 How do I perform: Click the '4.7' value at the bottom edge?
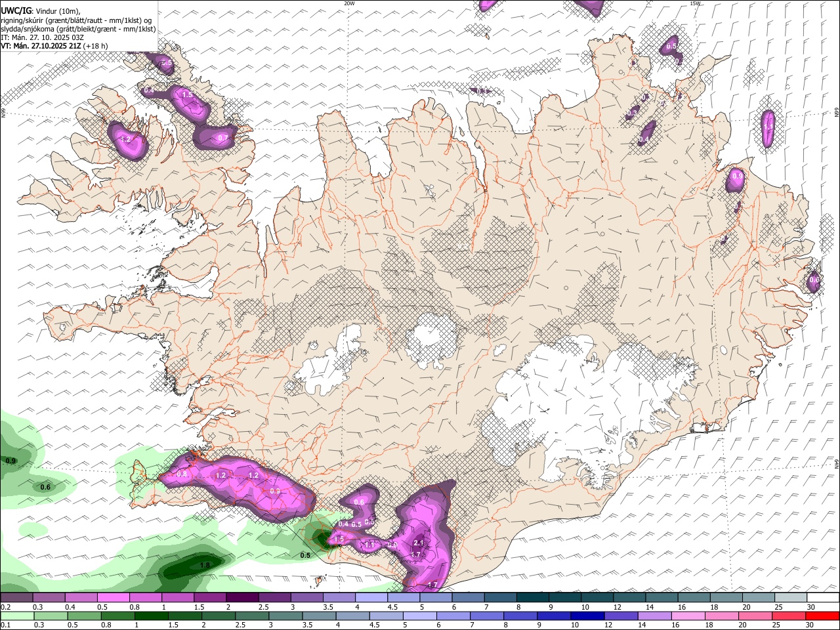pos(432,585)
